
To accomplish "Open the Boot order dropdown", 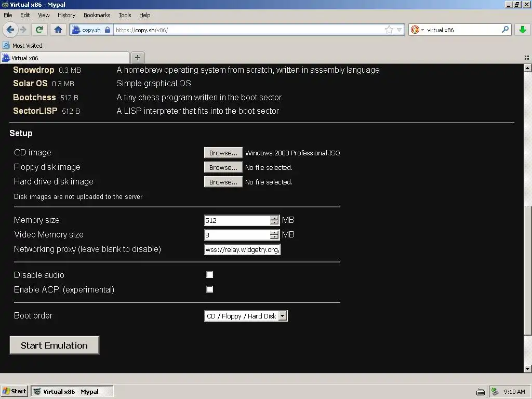I will coord(246,316).
